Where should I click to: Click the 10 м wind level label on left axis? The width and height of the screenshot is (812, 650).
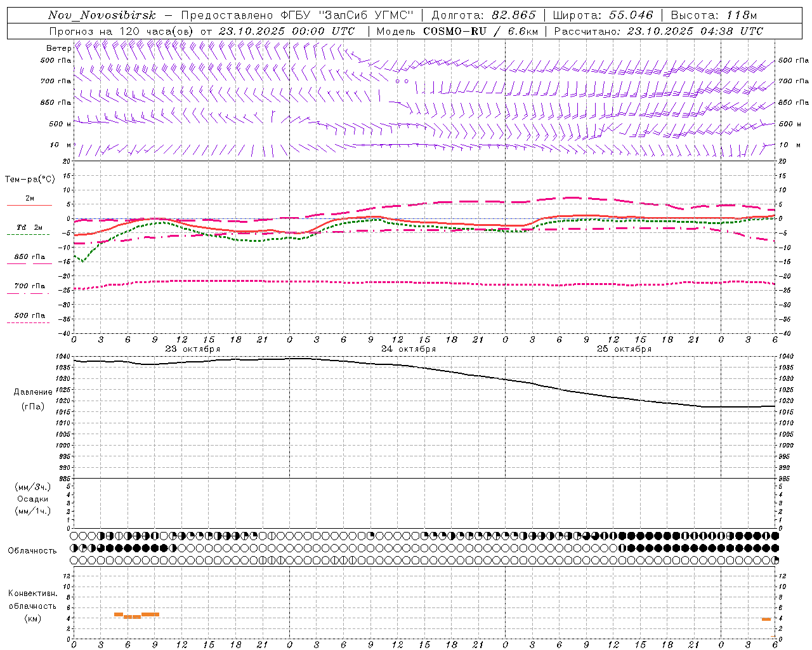point(62,145)
